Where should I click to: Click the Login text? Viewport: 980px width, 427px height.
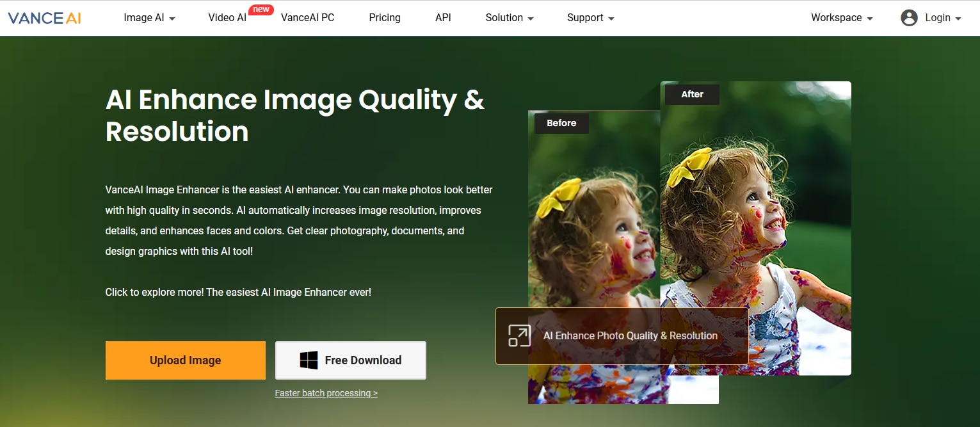(x=938, y=18)
